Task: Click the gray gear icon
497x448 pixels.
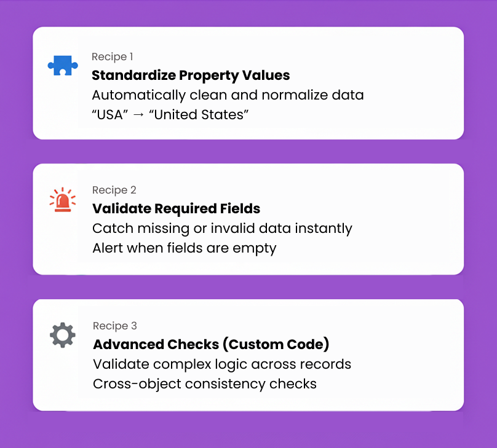Action: tap(62, 336)
